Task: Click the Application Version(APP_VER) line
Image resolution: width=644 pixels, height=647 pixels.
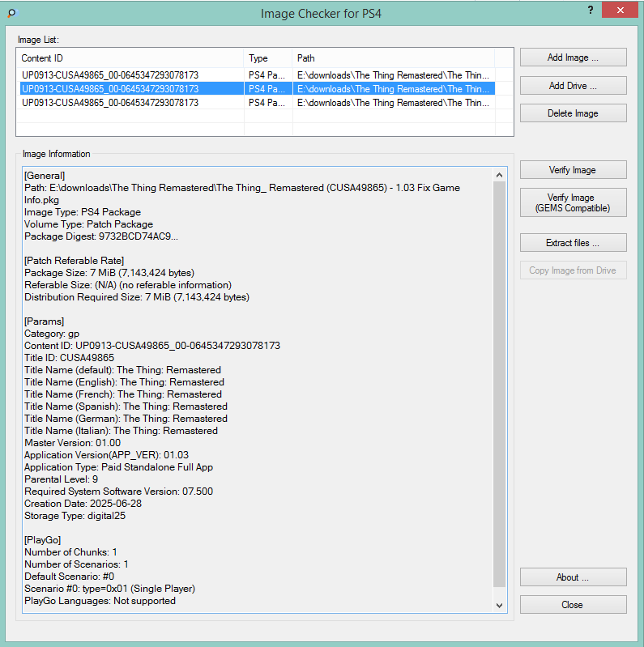Action: coord(106,455)
